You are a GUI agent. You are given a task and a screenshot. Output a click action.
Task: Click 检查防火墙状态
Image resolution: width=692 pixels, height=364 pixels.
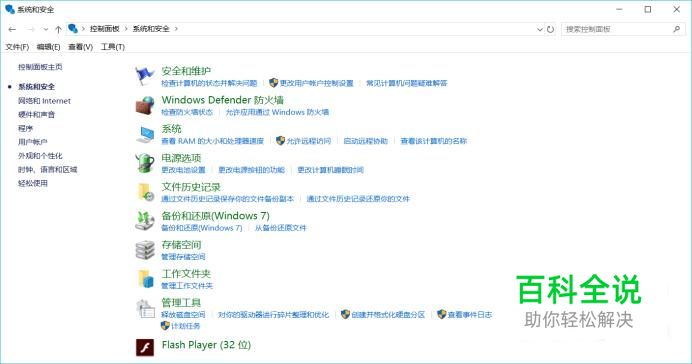pos(187,112)
